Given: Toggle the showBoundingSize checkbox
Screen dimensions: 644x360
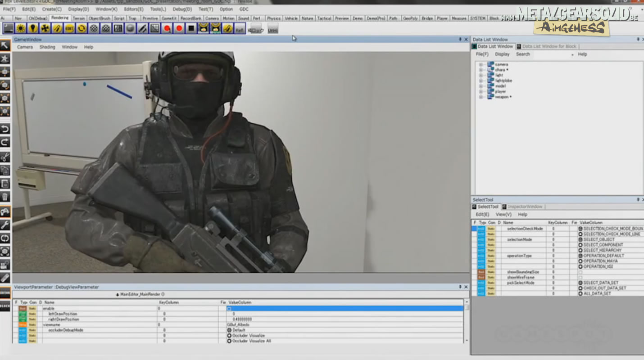Looking at the screenshot, I should tap(580, 272).
